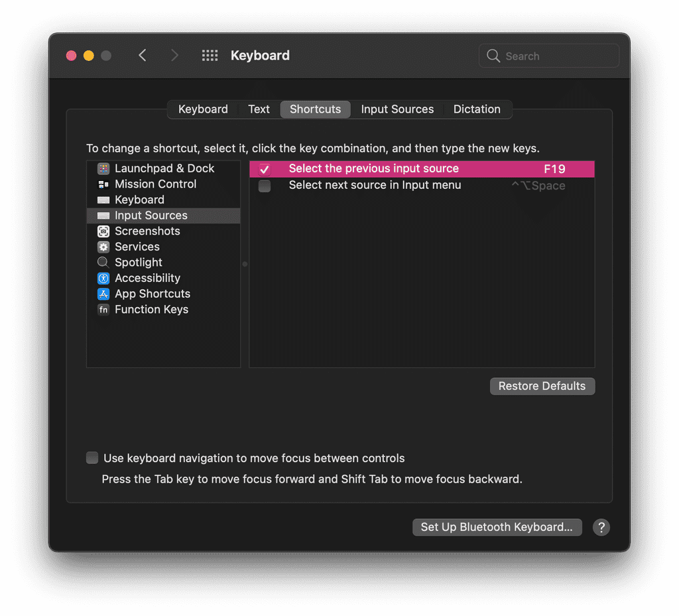Click the Screenshots camera icon in the sidebar
Image resolution: width=679 pixels, height=616 pixels.
pyautogui.click(x=103, y=231)
